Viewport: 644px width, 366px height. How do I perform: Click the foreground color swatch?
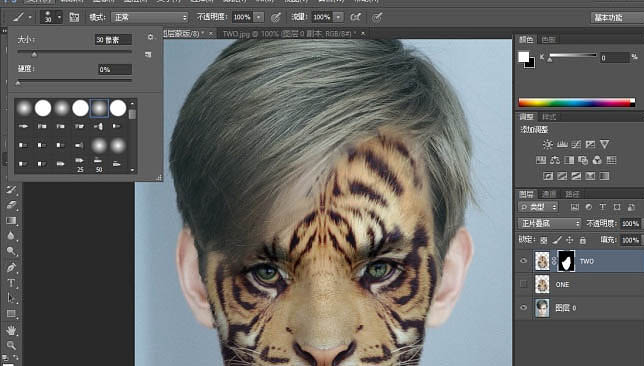(x=523, y=57)
